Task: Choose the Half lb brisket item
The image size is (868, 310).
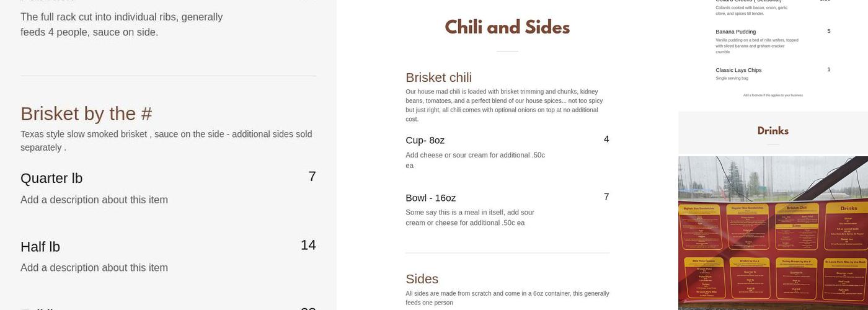Action: [x=40, y=247]
